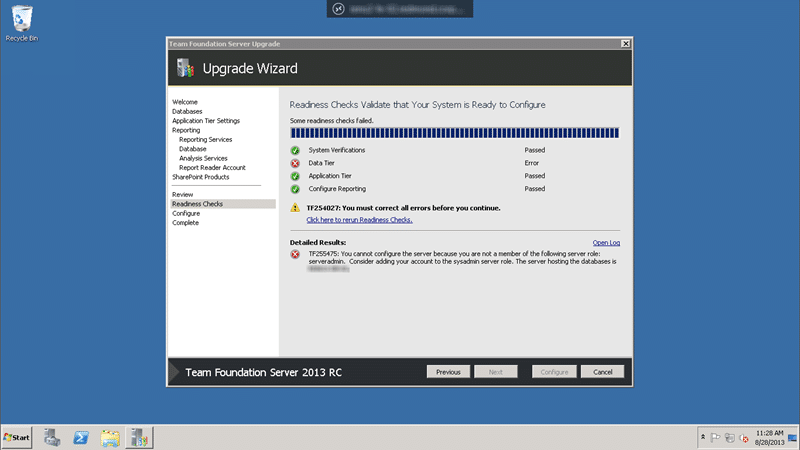Viewport: 800px width, 450px height.
Task: Open the Analysis Services sub-step
Action: click(203, 158)
